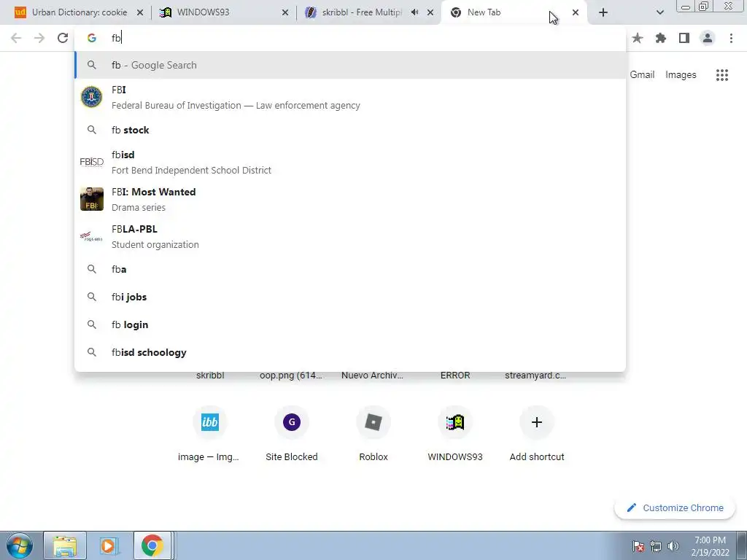Open the Chrome three-dot menu
Image resolution: width=747 pixels, height=560 pixels.
tap(731, 38)
